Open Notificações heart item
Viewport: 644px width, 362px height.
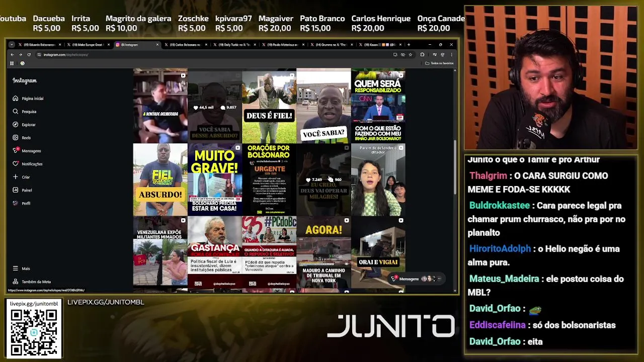pyautogui.click(x=28, y=164)
